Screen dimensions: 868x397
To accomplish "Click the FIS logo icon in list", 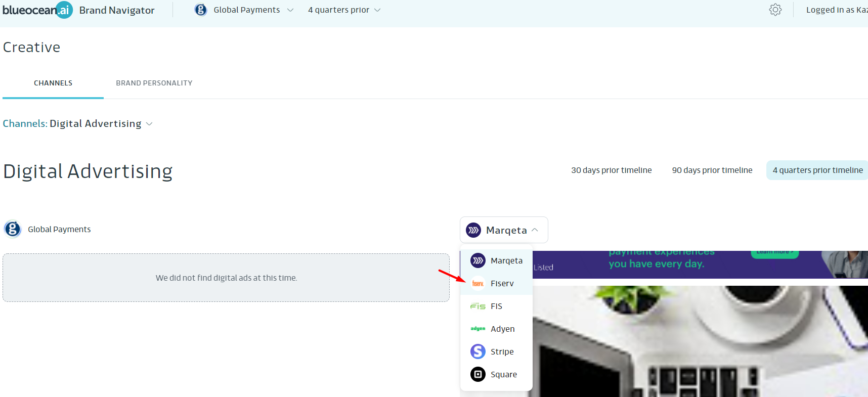I will 478,306.
